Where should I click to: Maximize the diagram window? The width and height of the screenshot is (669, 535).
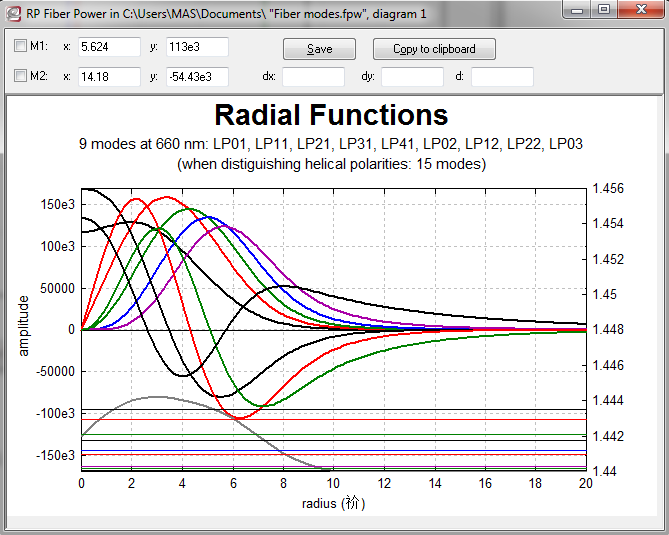coord(603,9)
